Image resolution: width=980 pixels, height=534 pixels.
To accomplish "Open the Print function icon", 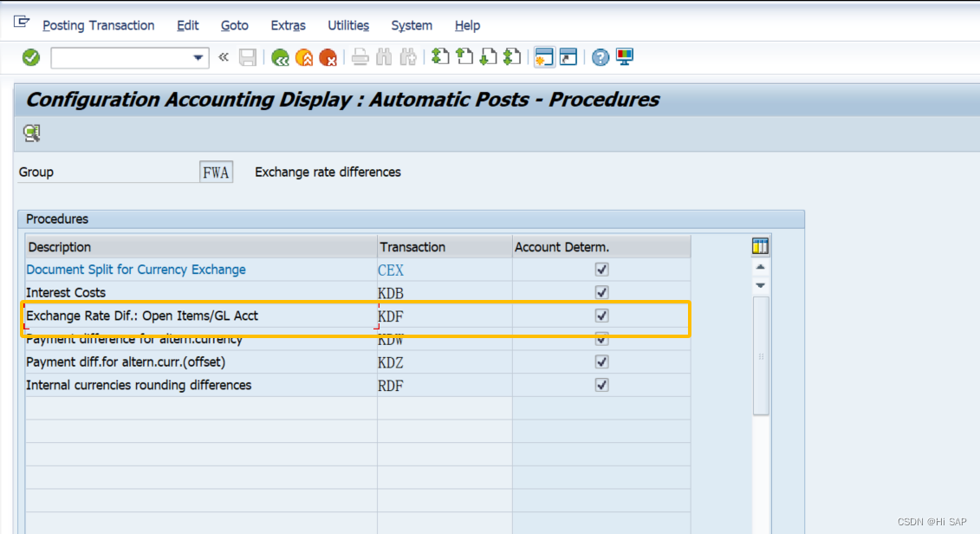I will point(359,56).
